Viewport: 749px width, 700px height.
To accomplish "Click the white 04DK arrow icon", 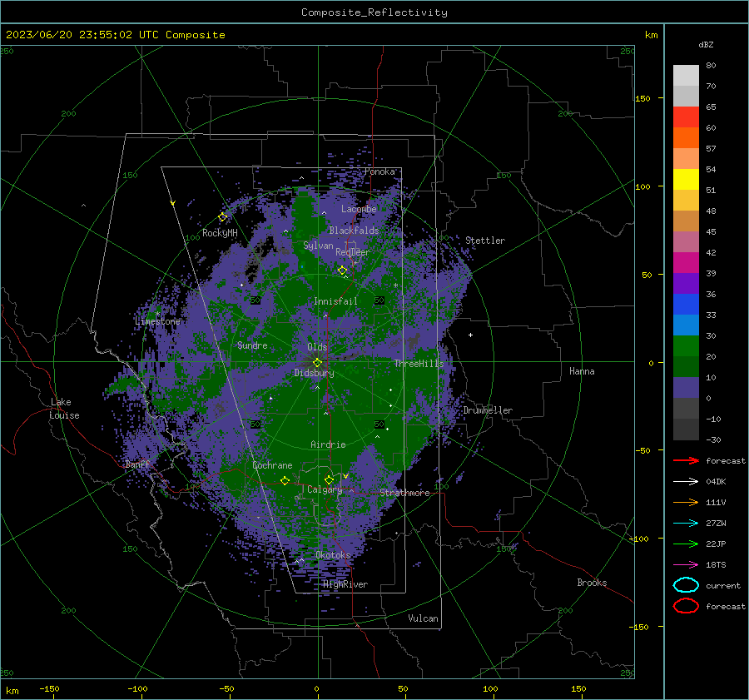I will [x=686, y=481].
